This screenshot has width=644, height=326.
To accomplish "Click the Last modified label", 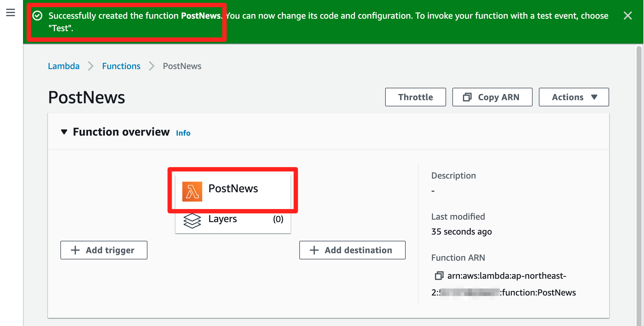I will [x=458, y=217].
